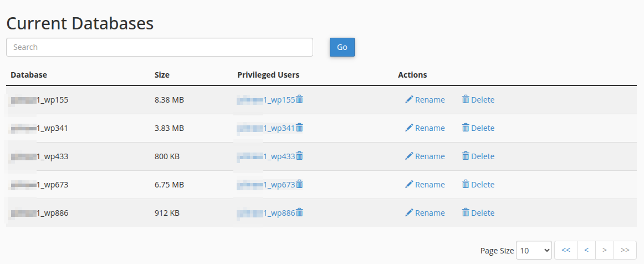The image size is (644, 264).
Task: Focus the database Search field
Action: click(160, 47)
